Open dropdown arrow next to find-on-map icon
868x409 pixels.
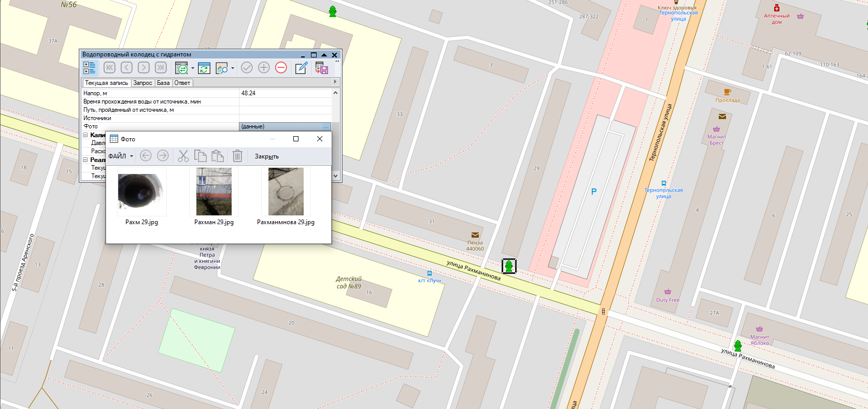point(233,68)
